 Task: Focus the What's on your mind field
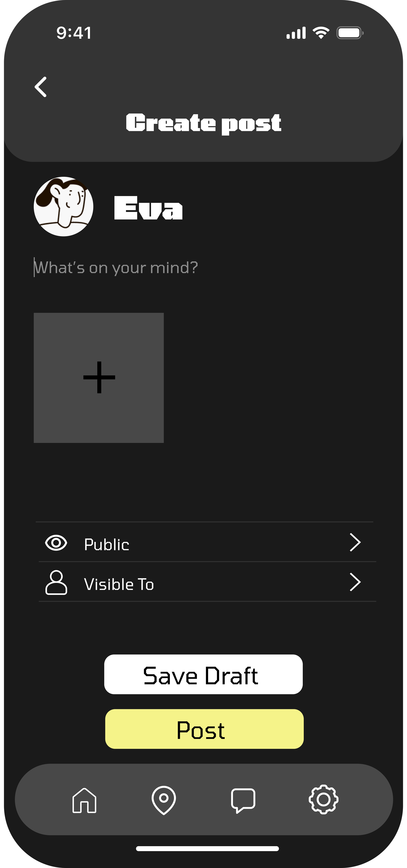[116, 268]
